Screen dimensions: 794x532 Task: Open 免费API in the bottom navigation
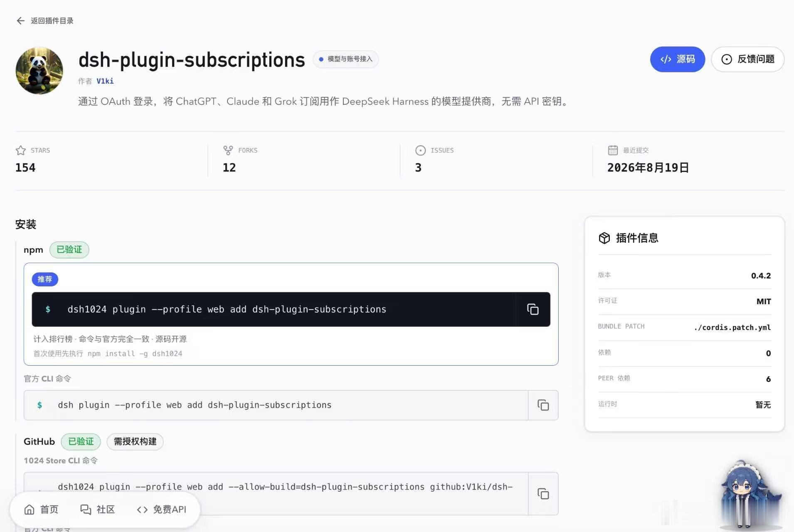162,510
